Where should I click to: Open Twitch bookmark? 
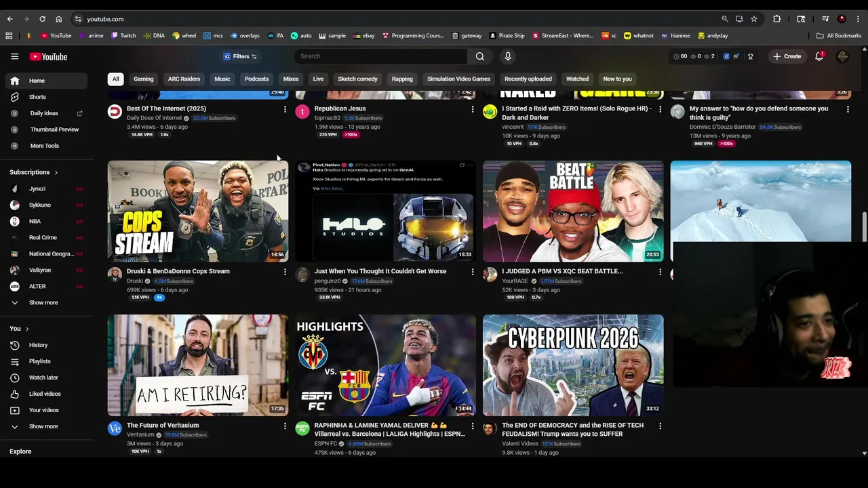(x=123, y=36)
